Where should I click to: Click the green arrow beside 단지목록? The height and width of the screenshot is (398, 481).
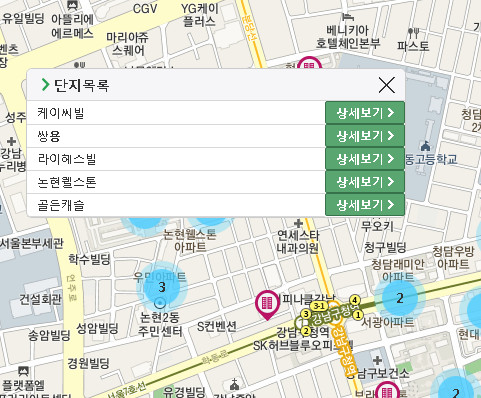tap(45, 85)
